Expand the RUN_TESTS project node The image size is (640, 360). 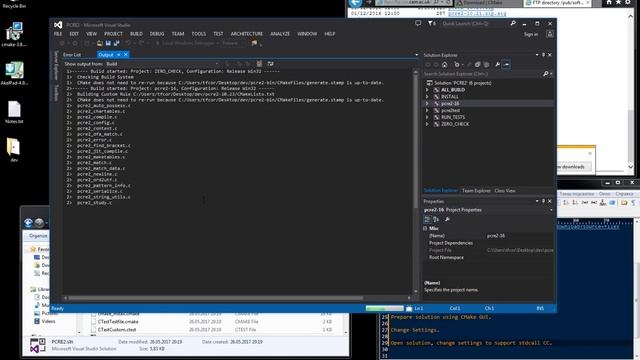[427, 117]
